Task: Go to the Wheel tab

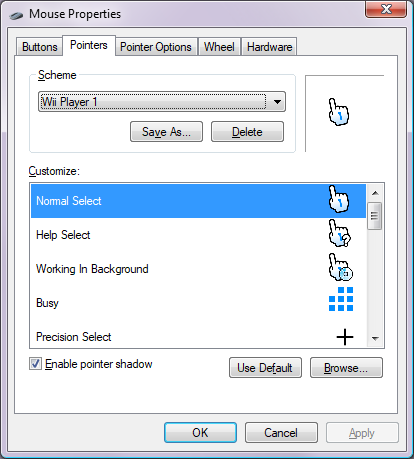Action: click(219, 47)
